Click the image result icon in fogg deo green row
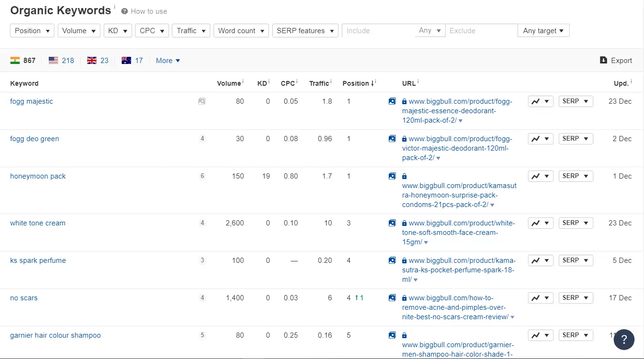The width and height of the screenshot is (644, 359). (392, 139)
